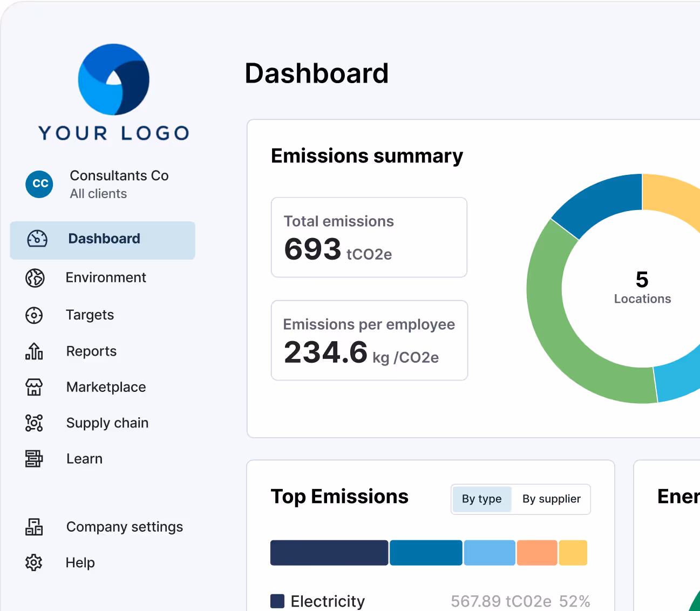Click the Targets crosshair icon

coord(34,315)
